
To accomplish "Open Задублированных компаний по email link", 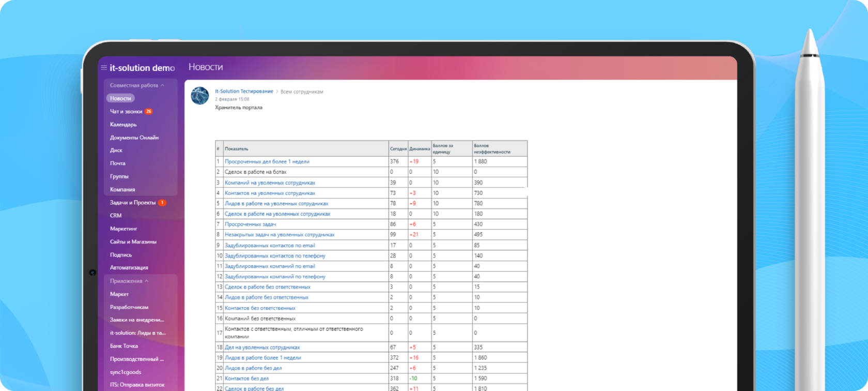I will click(270, 266).
